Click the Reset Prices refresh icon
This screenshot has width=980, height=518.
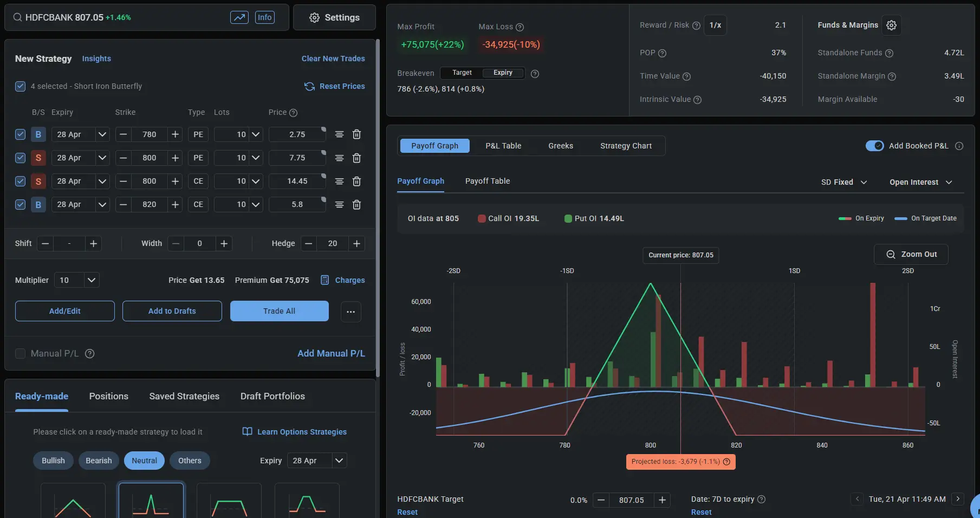[x=309, y=86]
